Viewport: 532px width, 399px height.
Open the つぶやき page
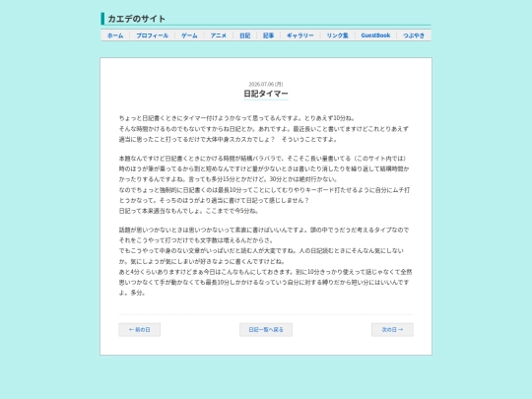click(x=414, y=35)
